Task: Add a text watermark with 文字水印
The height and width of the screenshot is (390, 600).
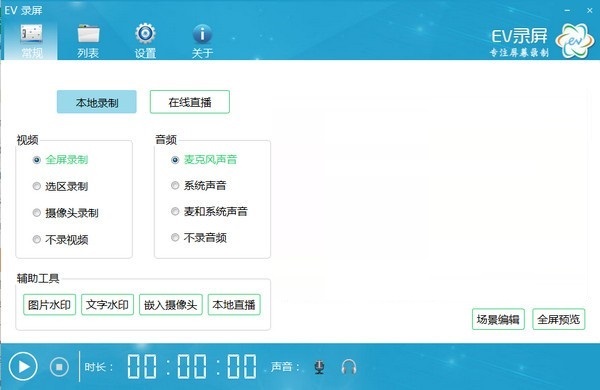Action: click(x=108, y=305)
